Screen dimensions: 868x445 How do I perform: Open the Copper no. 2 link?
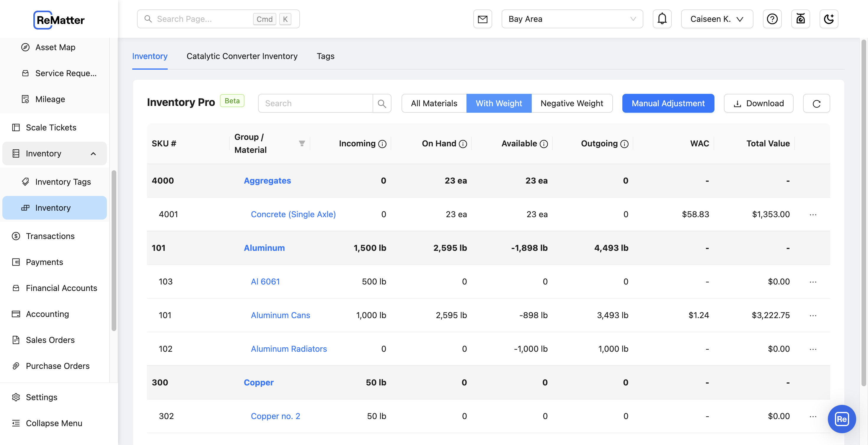click(275, 416)
